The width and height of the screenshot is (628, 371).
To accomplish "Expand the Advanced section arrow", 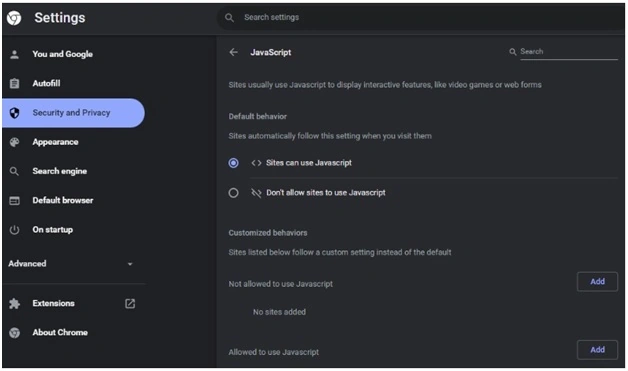I will pos(130,264).
